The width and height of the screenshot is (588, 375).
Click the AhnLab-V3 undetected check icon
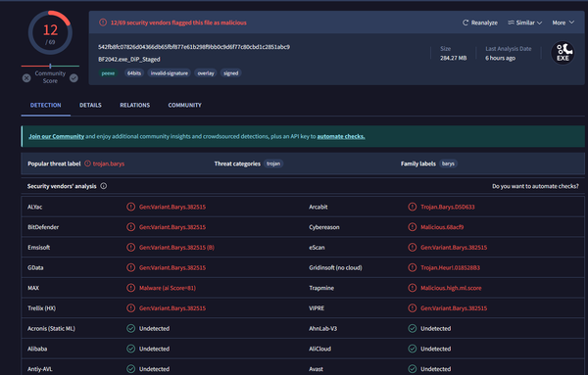[x=413, y=329]
